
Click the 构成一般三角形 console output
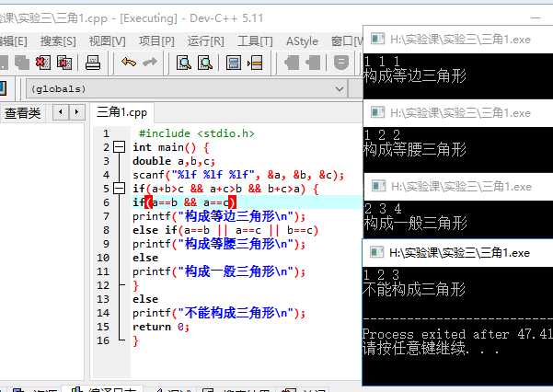[416, 223]
